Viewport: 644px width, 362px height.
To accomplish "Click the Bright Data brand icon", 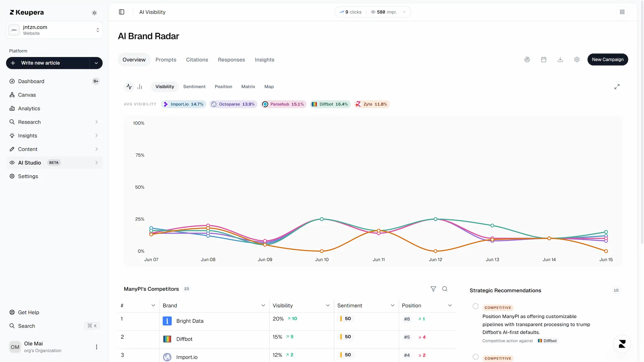I will pos(167,321).
